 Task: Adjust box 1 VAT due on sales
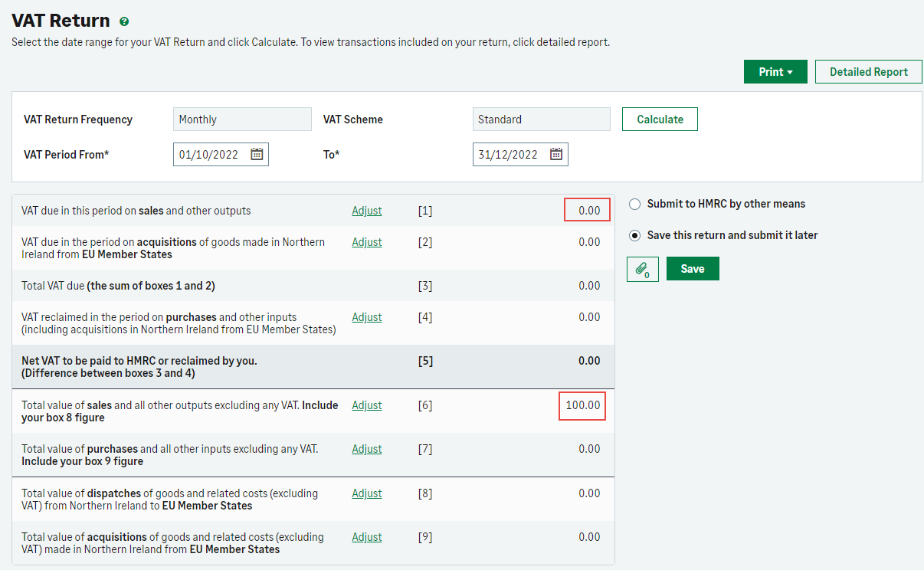pos(366,211)
